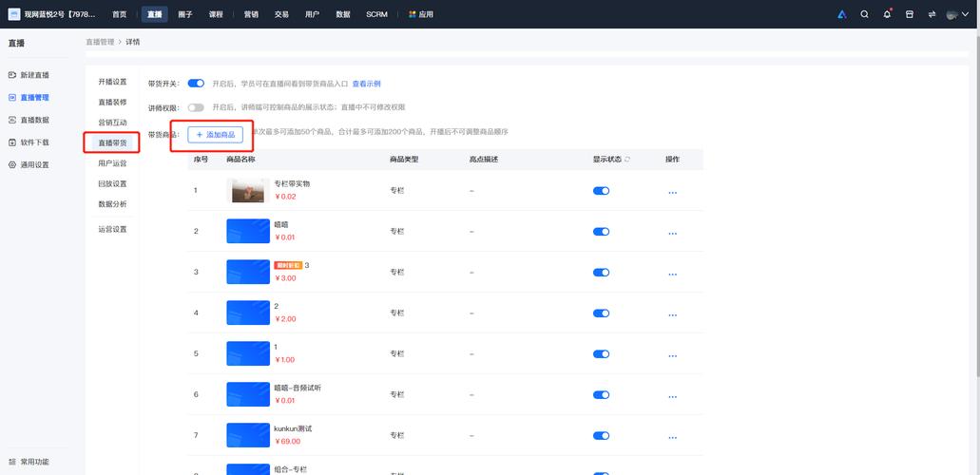The image size is (980, 475).
Task: Open the 首页 top menu
Action: pyautogui.click(x=120, y=14)
